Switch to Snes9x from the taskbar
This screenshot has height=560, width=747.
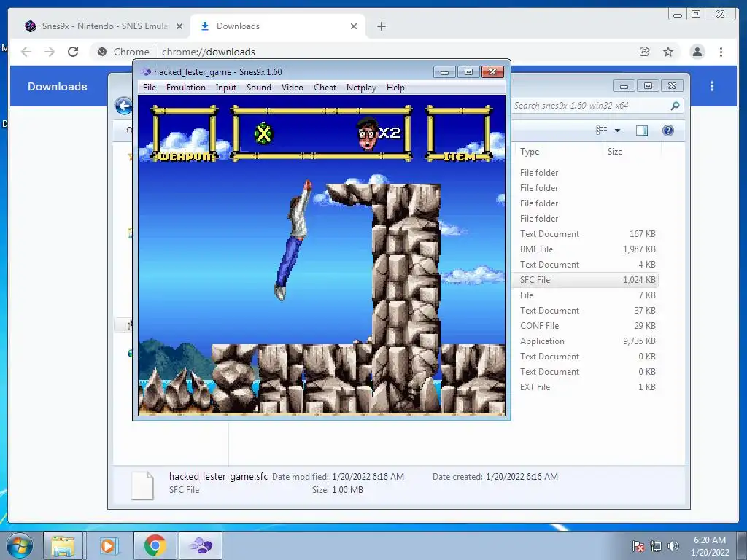click(x=201, y=545)
